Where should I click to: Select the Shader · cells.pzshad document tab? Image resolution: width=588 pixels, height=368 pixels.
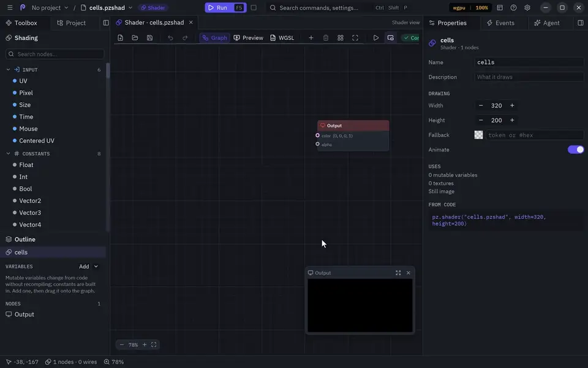[x=154, y=23]
